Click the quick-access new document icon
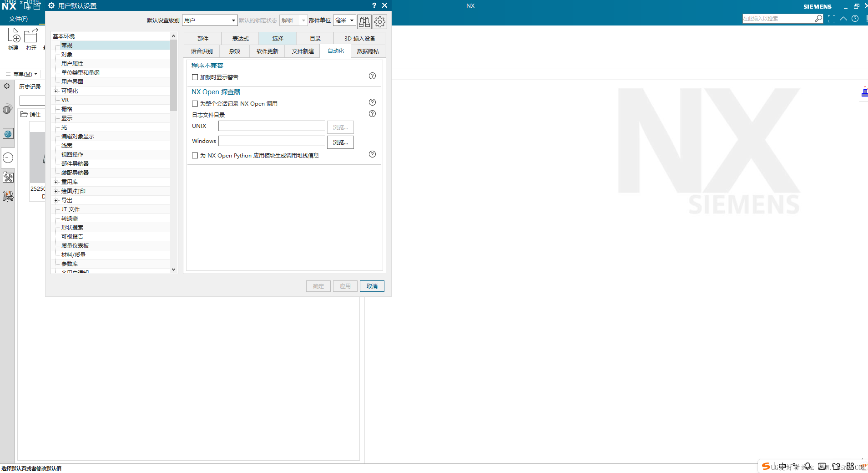Image resolution: width=868 pixels, height=473 pixels. (27, 6)
